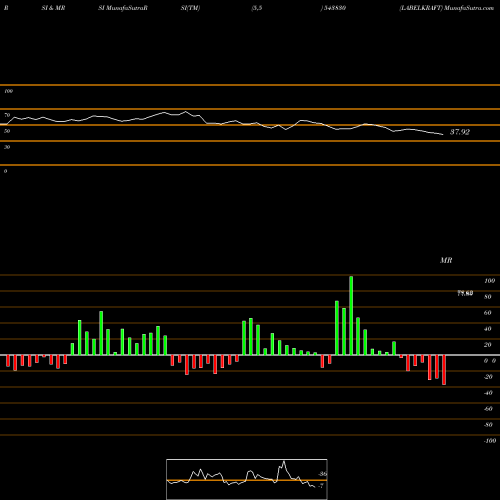Click the "SI & MR" header text
Image resolution: width=500 pixels, height=500 pixels.
point(53,8)
